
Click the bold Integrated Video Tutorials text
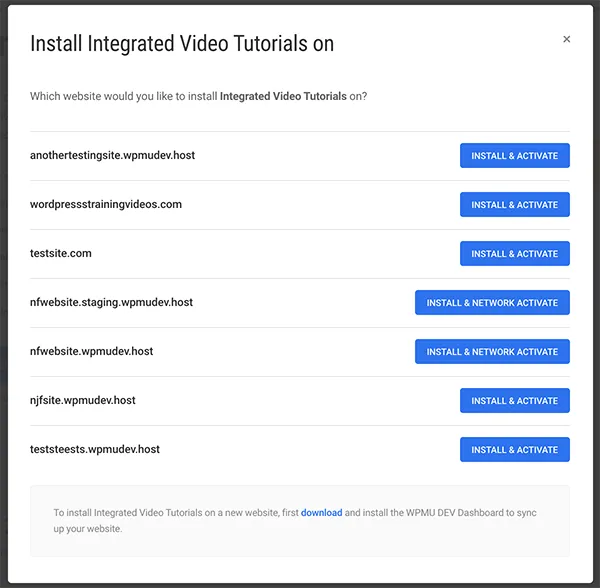point(283,97)
